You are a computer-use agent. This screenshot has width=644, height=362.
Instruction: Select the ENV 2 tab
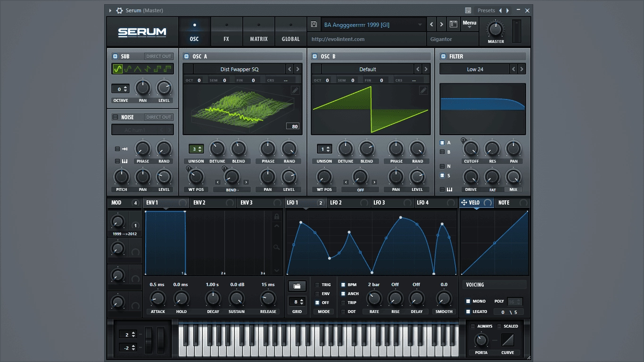[213, 203]
